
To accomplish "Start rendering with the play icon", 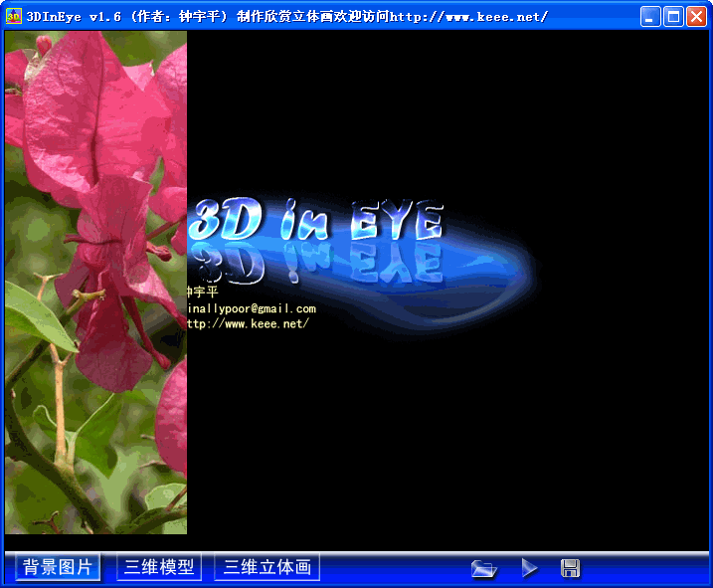I will point(529,568).
